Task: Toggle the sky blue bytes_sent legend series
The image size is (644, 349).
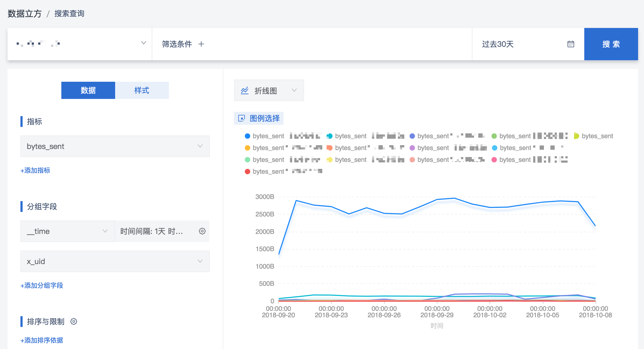Action: tap(494, 148)
